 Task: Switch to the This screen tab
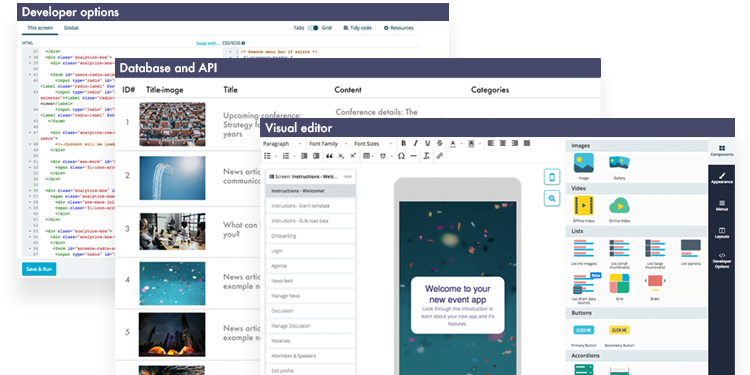(x=40, y=28)
